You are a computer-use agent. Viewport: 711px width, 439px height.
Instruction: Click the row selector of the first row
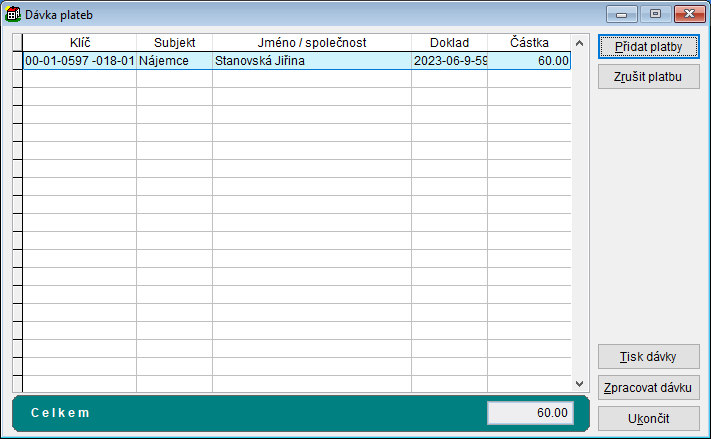click(x=17, y=61)
